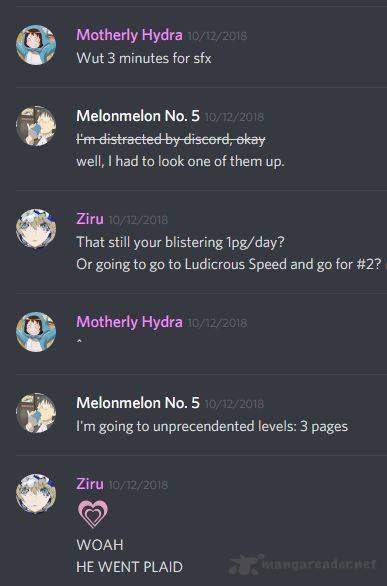Click the Motherly Hydra username above the caret message
Viewport: 387px width, 586px height.
129,322
